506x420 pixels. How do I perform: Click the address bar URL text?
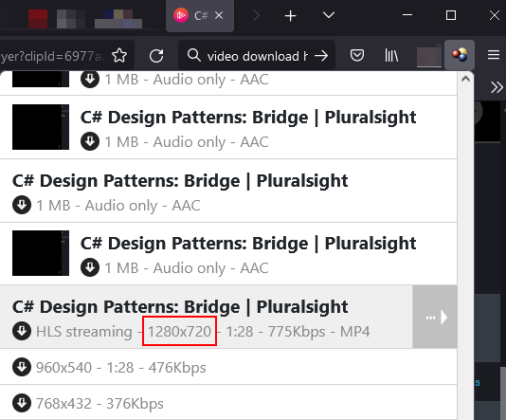(x=53, y=56)
